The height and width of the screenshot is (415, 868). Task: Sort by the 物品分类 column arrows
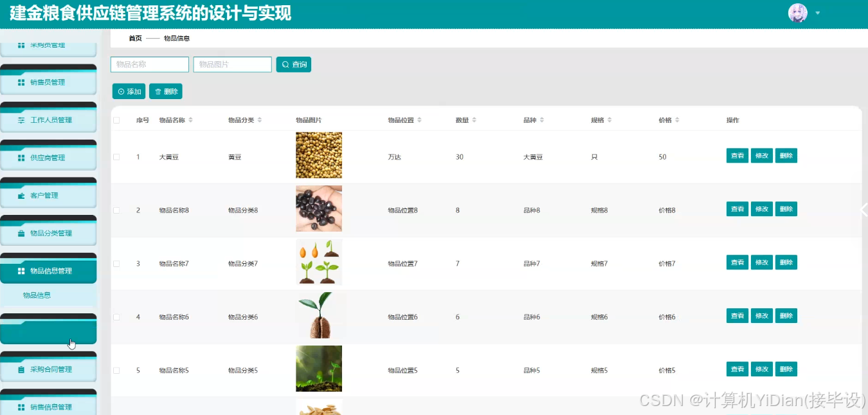click(x=259, y=120)
